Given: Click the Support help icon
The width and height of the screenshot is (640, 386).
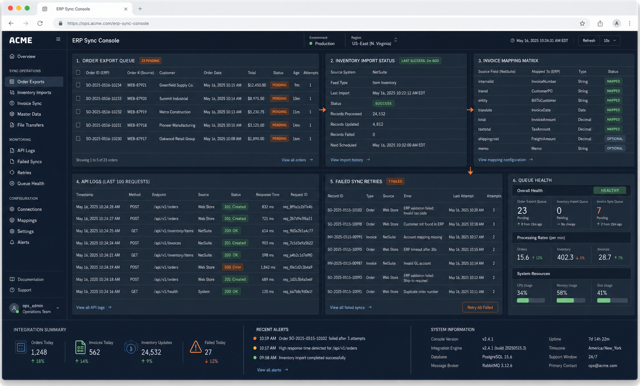Looking at the screenshot, I should pyautogui.click(x=12, y=290).
